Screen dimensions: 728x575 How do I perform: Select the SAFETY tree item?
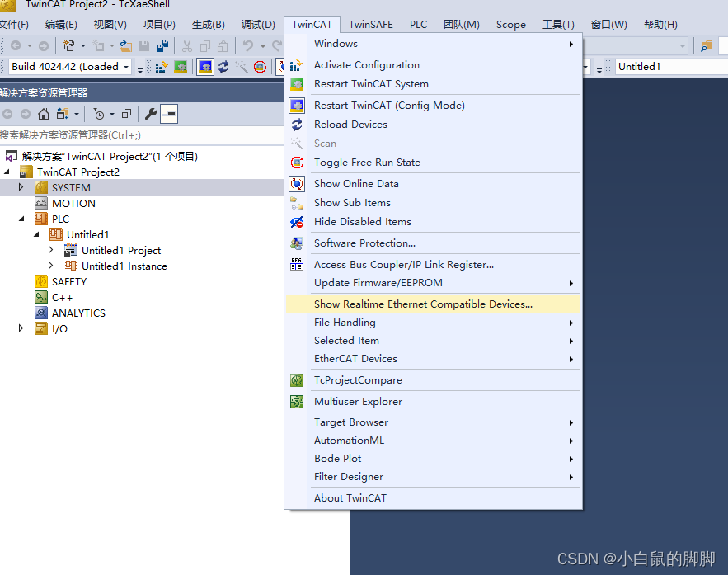pos(69,282)
